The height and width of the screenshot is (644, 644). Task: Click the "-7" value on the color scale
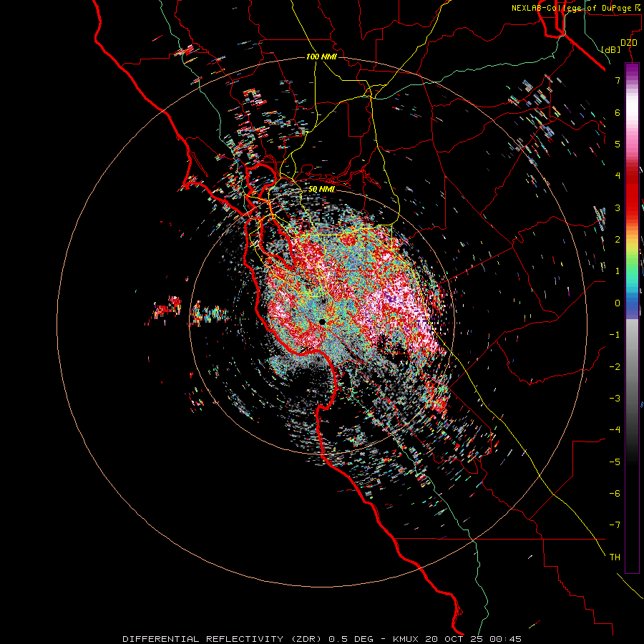pyautogui.click(x=615, y=525)
